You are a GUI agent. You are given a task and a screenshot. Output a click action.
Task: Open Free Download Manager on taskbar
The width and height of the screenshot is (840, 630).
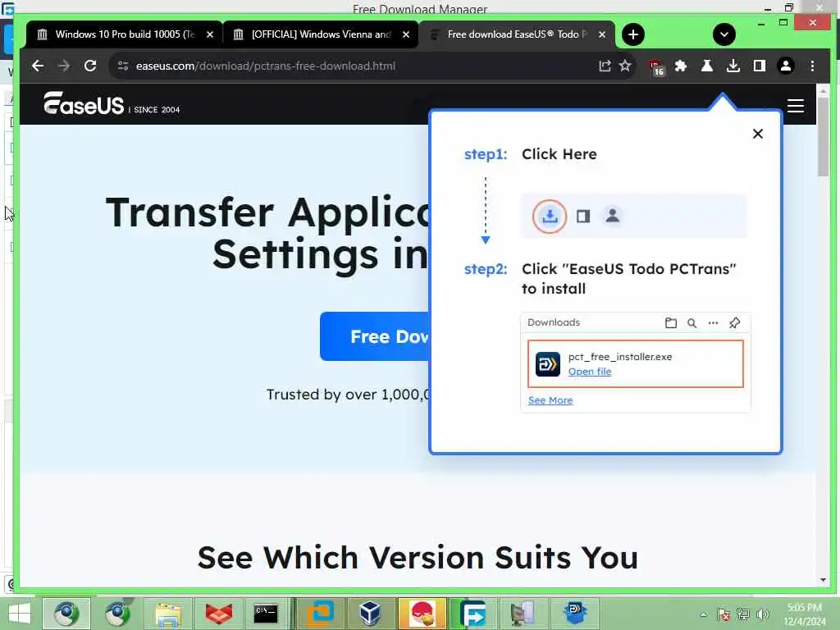tap(473, 614)
